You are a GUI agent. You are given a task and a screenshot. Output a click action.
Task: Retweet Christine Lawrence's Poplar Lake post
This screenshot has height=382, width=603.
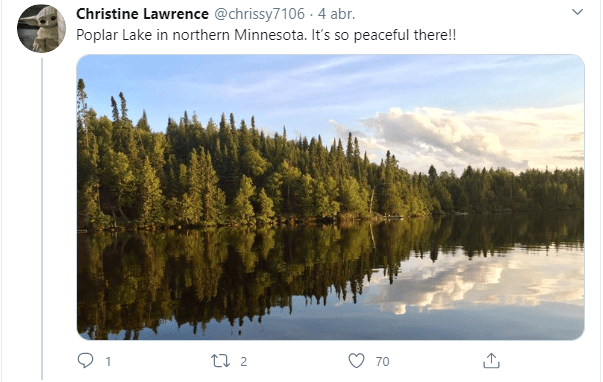pos(220,361)
